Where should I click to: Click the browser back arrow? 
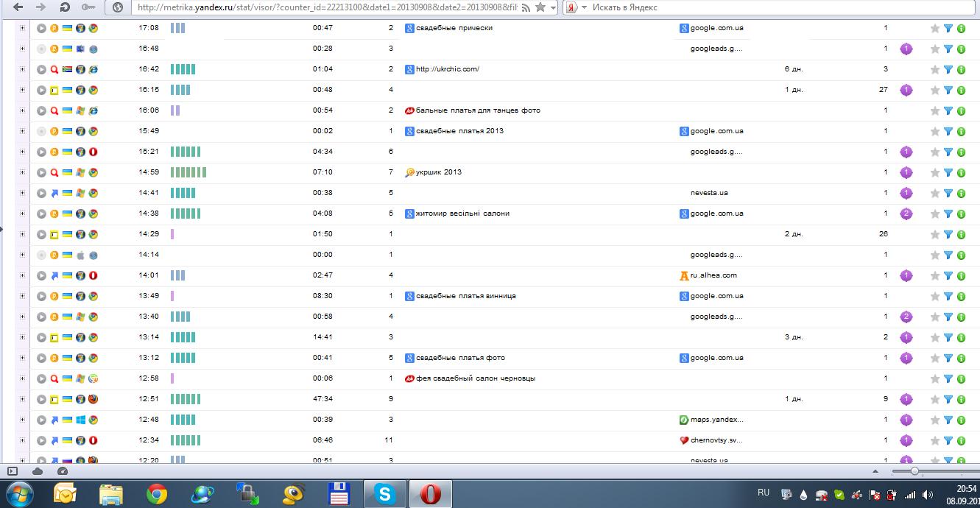coord(18,7)
